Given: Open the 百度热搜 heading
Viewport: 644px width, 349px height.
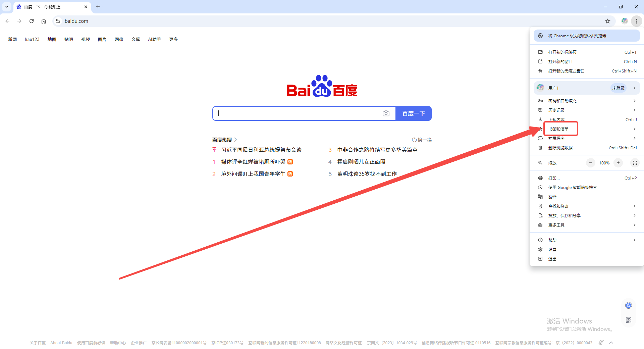Looking at the screenshot, I should (x=224, y=140).
